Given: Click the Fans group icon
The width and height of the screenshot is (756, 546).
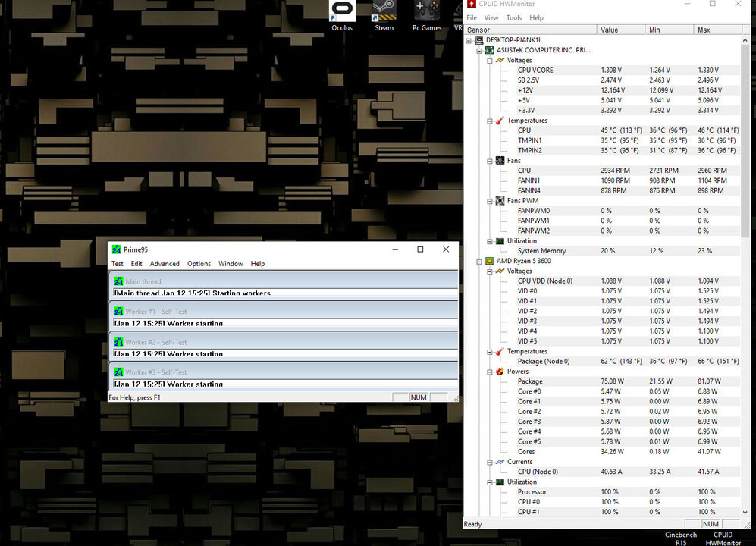Looking at the screenshot, I should click(500, 161).
